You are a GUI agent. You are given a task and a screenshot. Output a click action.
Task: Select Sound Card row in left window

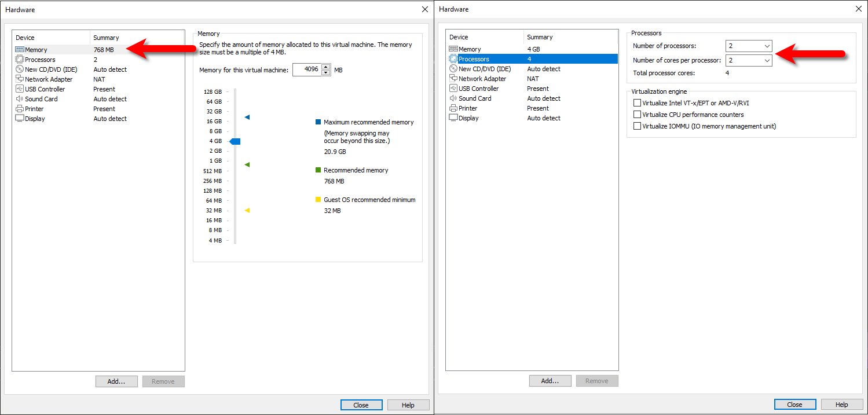pyautogui.click(x=98, y=99)
